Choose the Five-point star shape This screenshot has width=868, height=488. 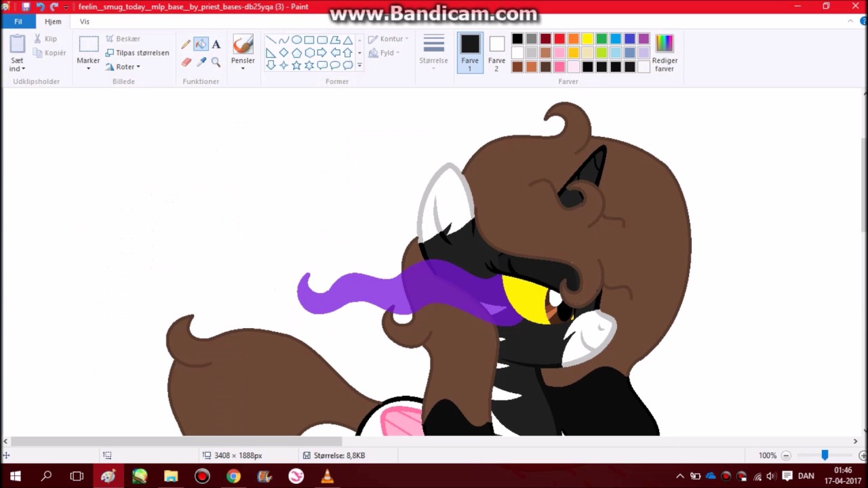pos(296,65)
